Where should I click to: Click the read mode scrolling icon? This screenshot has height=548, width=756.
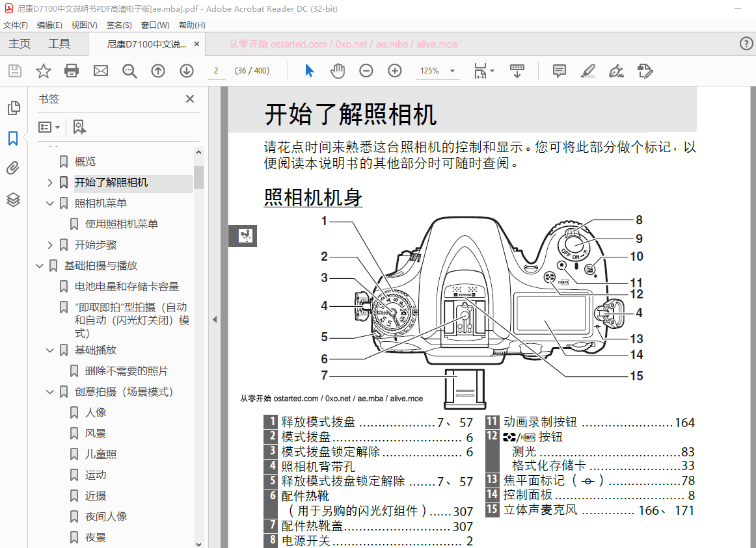(517, 72)
